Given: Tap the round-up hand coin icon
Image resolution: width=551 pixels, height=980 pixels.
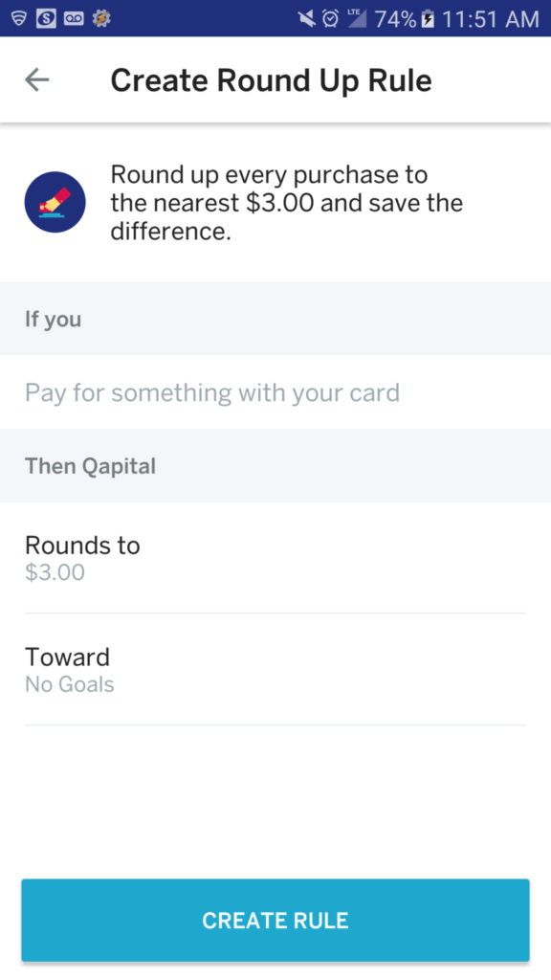Looking at the screenshot, I should pos(55,202).
